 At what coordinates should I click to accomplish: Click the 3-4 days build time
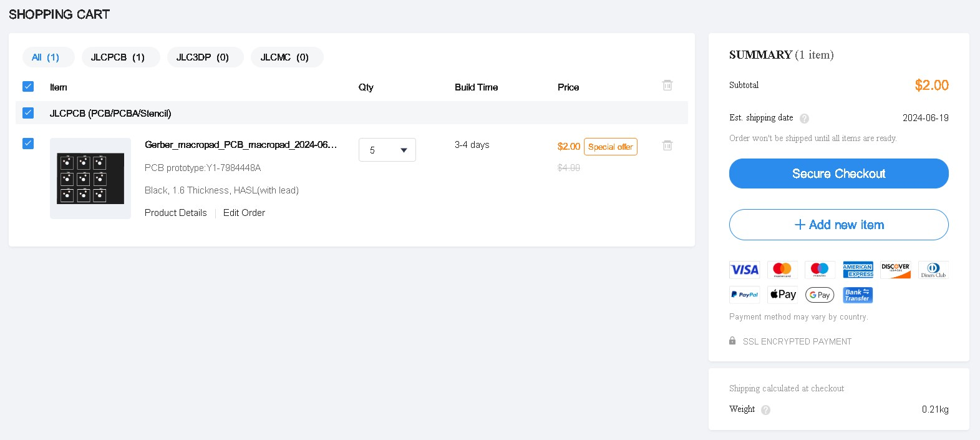coord(472,145)
